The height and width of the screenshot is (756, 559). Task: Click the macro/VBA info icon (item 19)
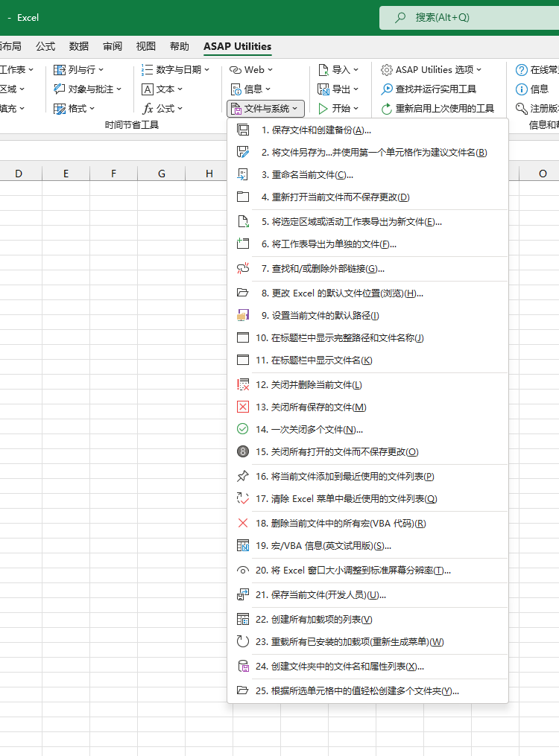[x=243, y=545]
